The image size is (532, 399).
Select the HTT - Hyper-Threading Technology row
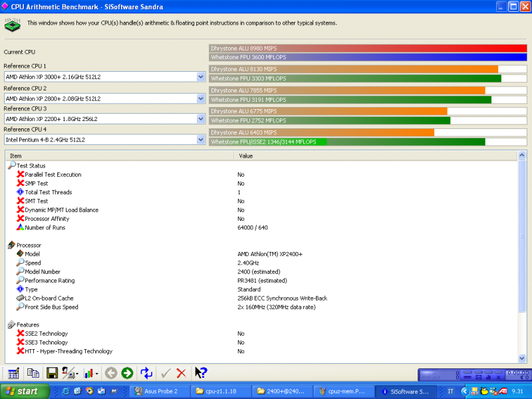pyautogui.click(x=261, y=351)
